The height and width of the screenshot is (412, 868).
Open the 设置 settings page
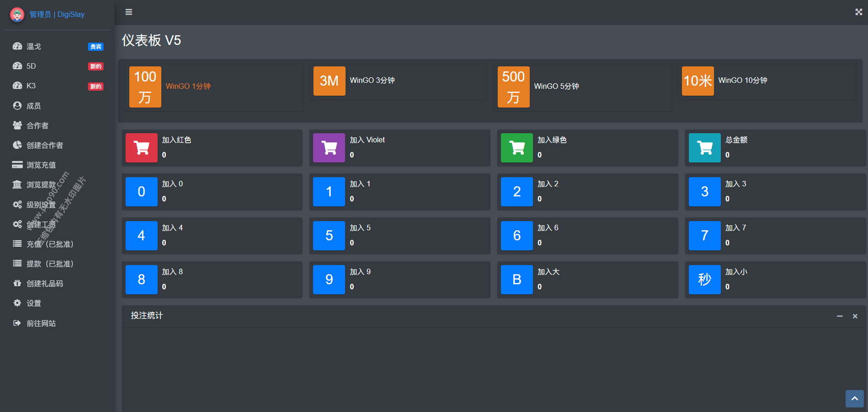pyautogui.click(x=33, y=304)
